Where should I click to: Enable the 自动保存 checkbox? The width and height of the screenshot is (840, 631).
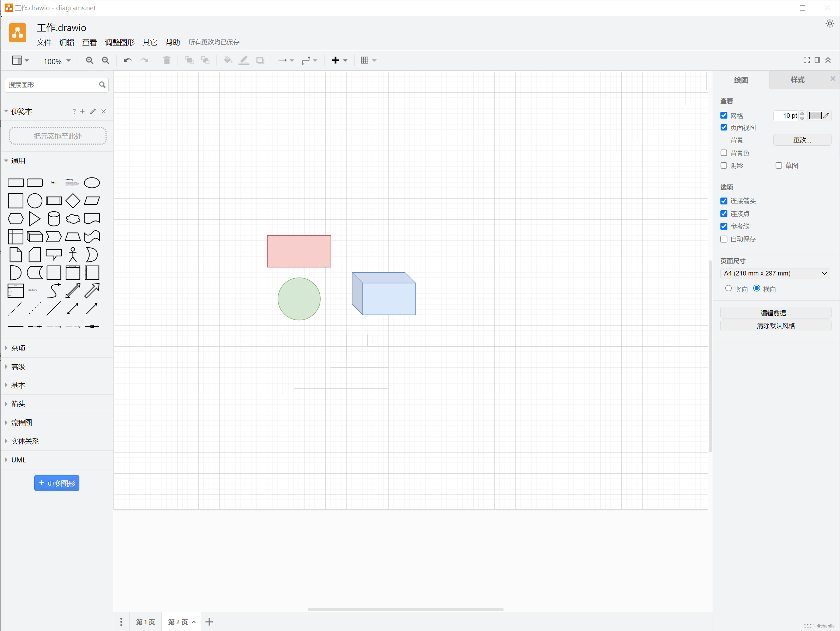724,239
